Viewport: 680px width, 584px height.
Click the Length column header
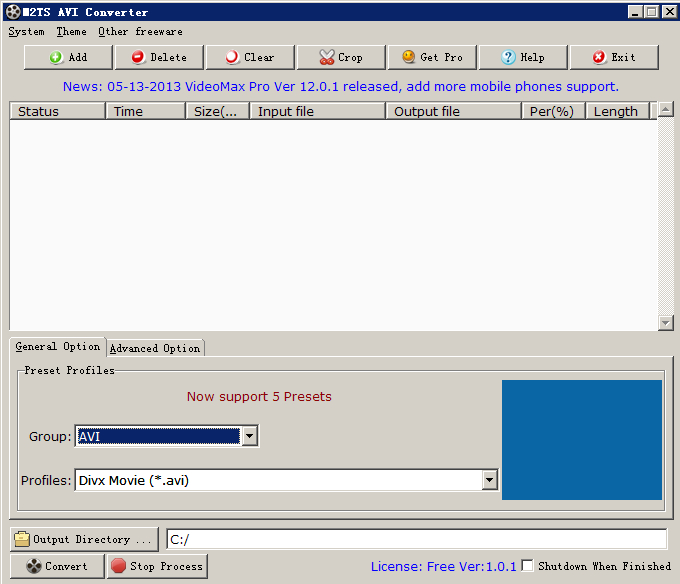tap(618, 111)
